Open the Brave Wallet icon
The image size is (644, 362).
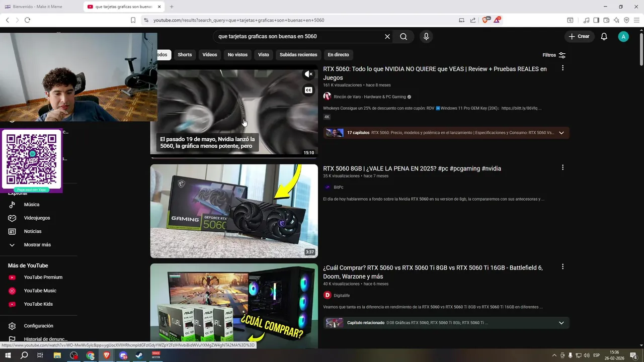click(606, 20)
